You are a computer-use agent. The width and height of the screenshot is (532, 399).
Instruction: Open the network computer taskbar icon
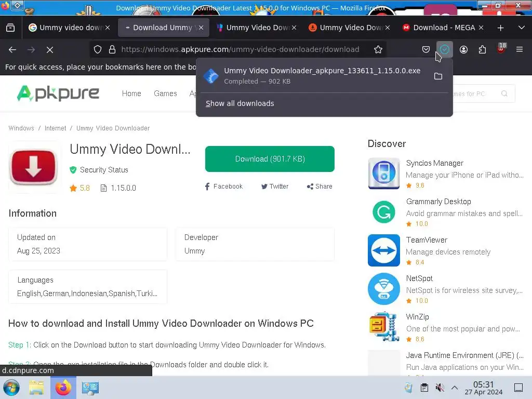tap(90, 388)
